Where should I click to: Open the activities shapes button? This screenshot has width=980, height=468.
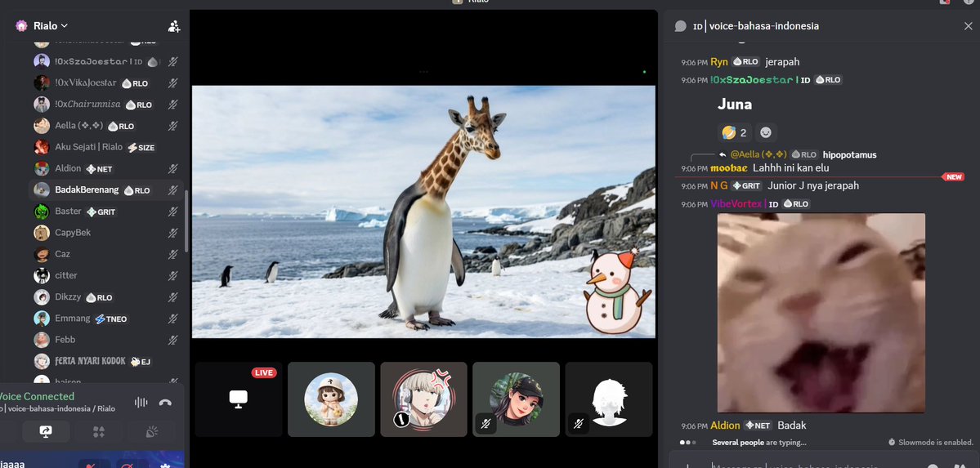tap(99, 432)
